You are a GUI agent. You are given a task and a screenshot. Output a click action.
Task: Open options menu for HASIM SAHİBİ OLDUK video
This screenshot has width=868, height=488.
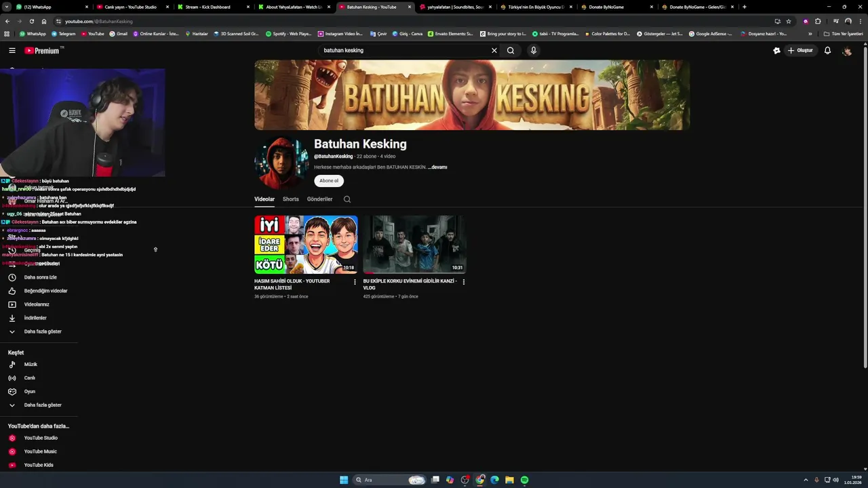355,282
